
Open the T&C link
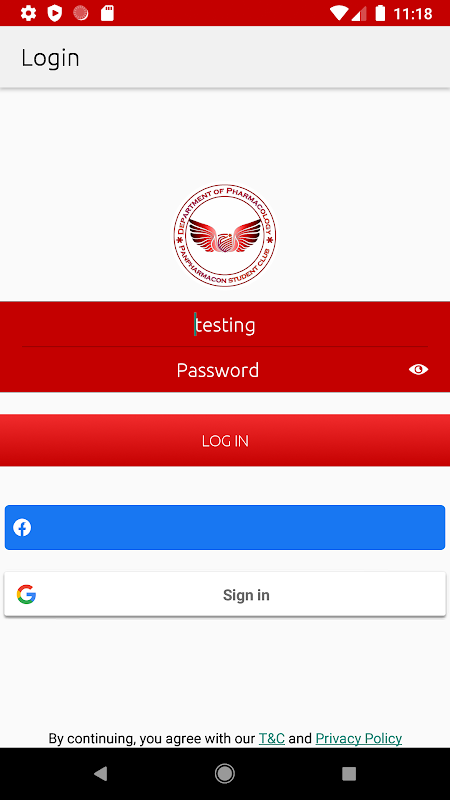click(272, 738)
